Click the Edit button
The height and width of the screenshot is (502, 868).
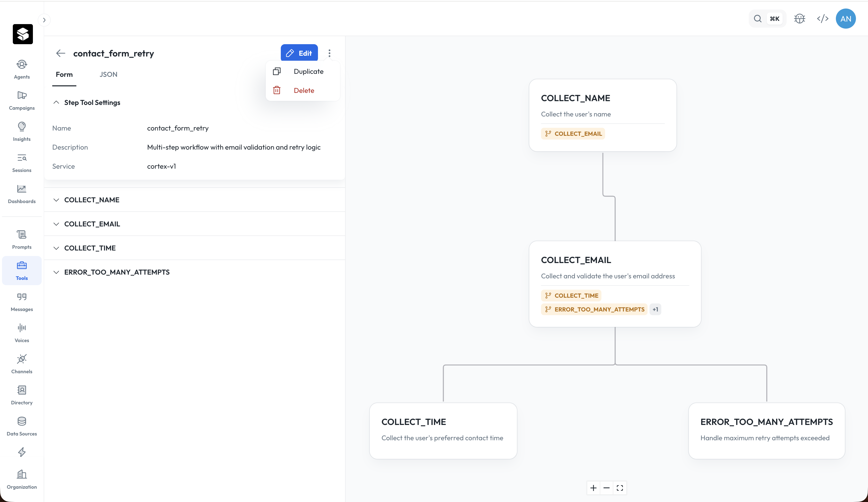299,53
